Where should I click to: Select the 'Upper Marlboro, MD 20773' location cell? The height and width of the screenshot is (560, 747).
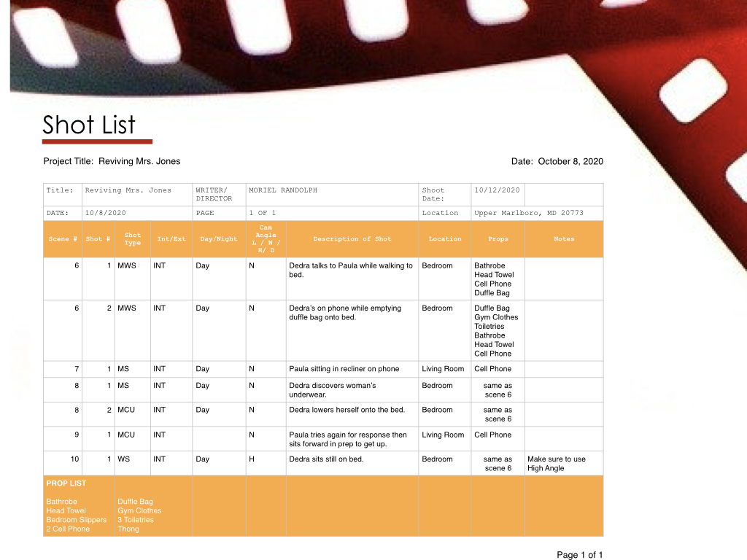528,213
